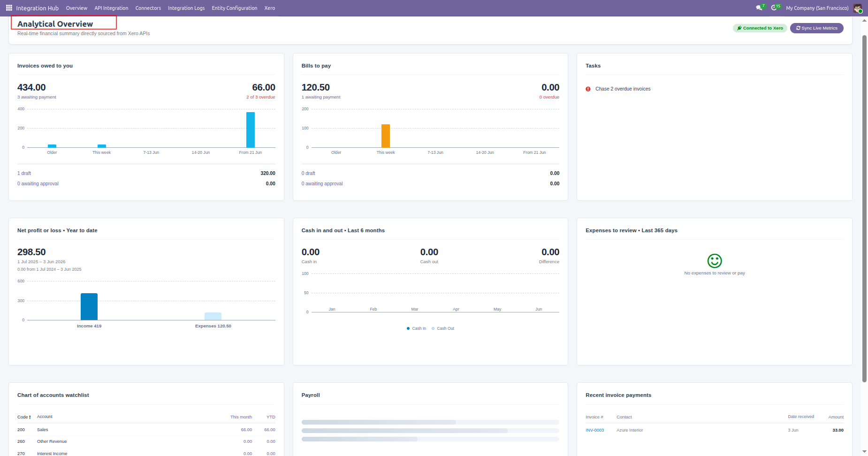The width and height of the screenshot is (868, 456).
Task: Open invoice INV-0003 link
Action: point(595,430)
